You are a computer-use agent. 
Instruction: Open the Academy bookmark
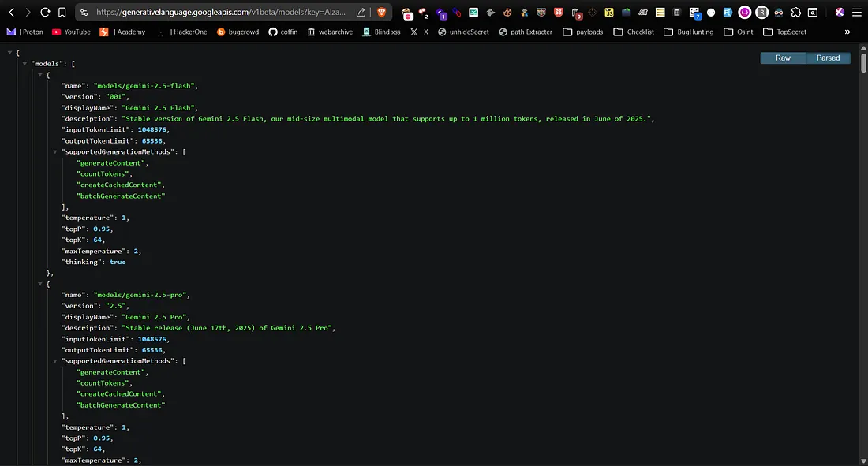tap(122, 32)
